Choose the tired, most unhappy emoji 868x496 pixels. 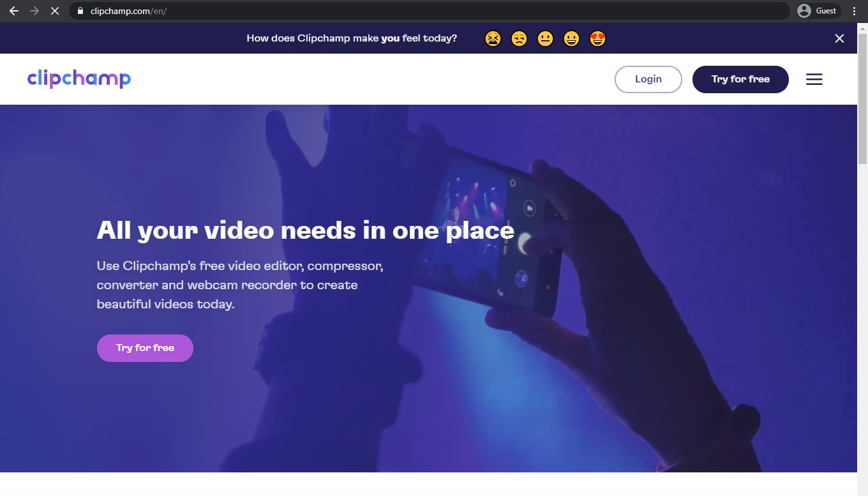click(493, 39)
